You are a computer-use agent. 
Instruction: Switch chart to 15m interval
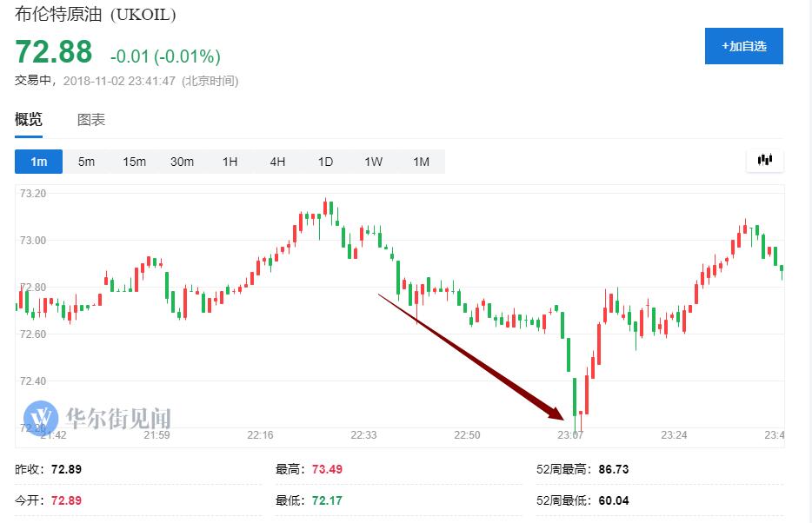(134, 162)
